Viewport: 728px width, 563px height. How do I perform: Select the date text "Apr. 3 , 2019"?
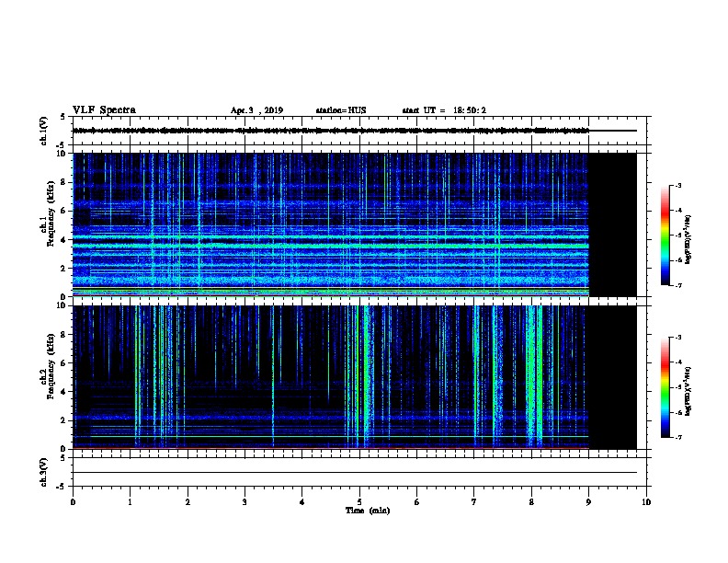256,110
